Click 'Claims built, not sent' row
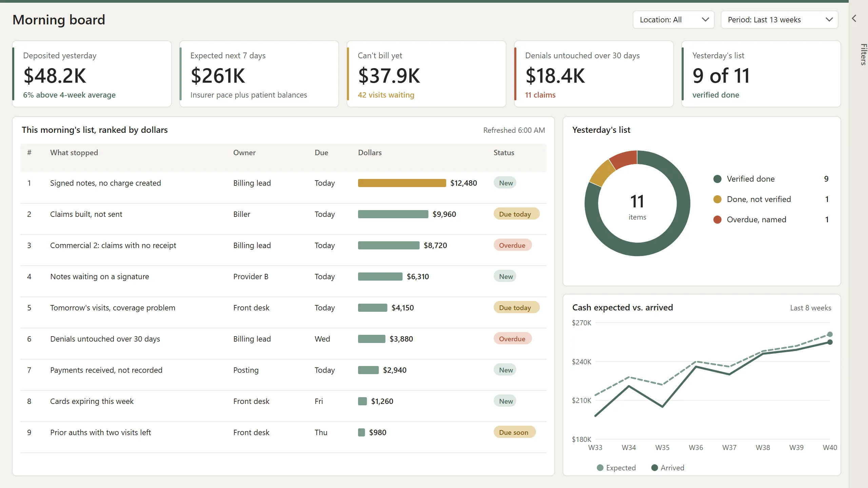The image size is (868, 488). point(283,219)
